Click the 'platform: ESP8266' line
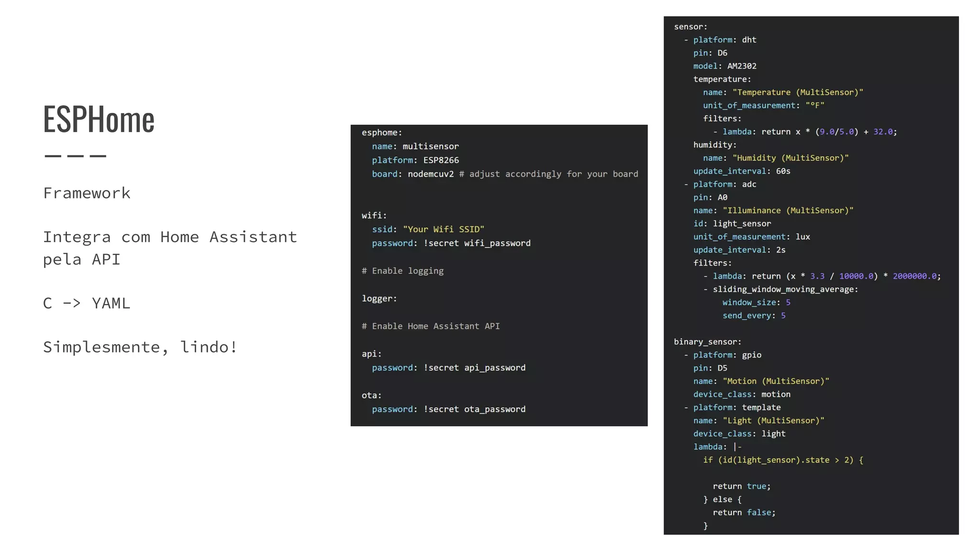Screen dimensions: 980x551 click(415, 160)
